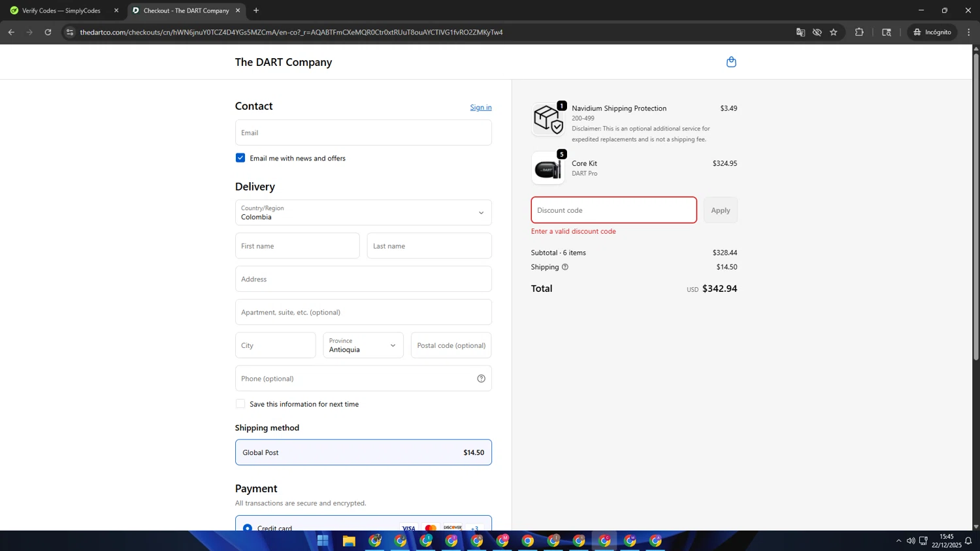Open the shopping bag cart icon
Viewport: 980px width, 551px height.
731,62
